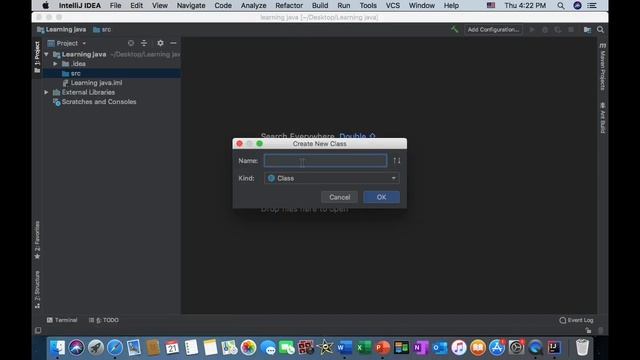Open Microsoft Word from the dock
The image size is (640, 360).
(x=344, y=347)
